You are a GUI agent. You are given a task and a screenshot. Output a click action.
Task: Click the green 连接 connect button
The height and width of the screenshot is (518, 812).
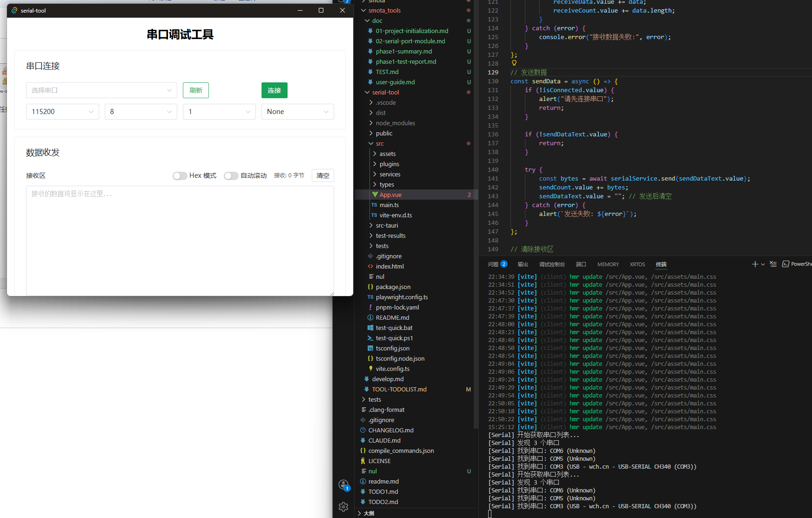pyautogui.click(x=274, y=90)
